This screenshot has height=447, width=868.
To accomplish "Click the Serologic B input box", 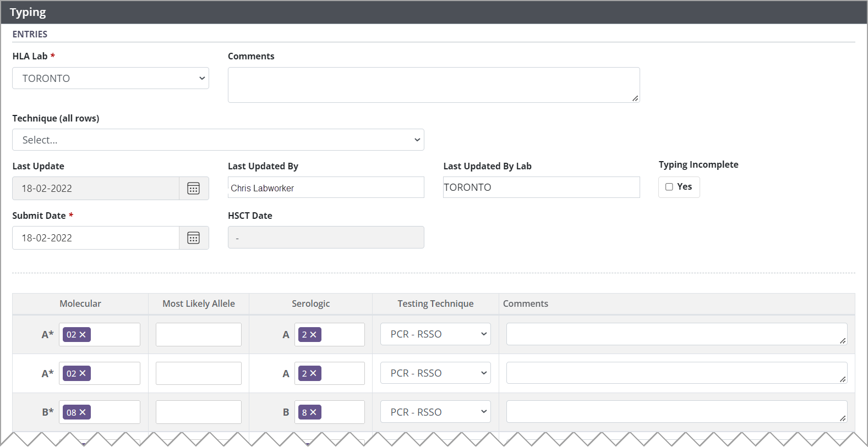I will [x=330, y=412].
